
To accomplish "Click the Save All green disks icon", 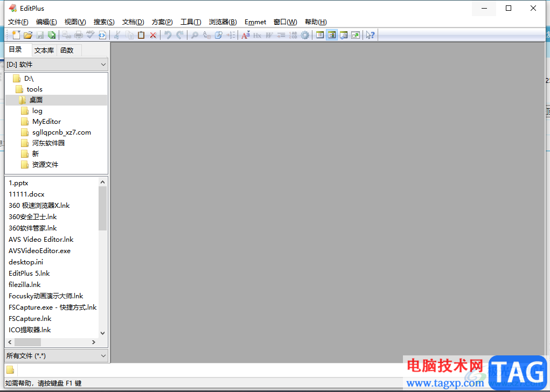I will (x=52, y=34).
